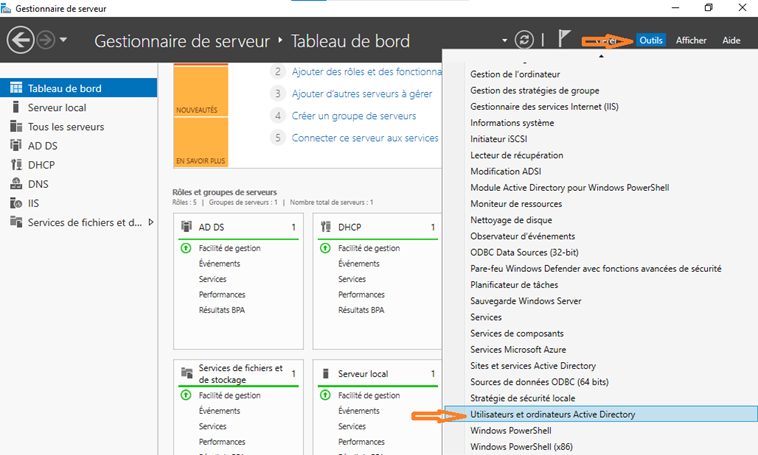Click Ajouter d'autres serveurs à gérer link

tap(362, 94)
